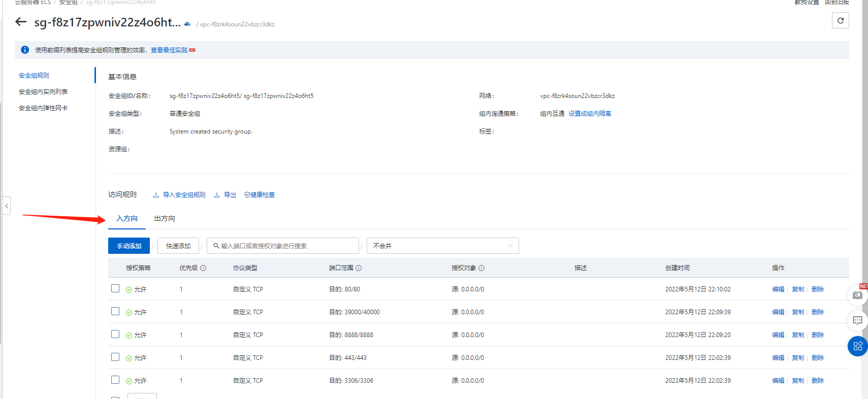Collapse the left sidebar with the chevron handle
This screenshot has height=399, width=868.
click(x=6, y=206)
